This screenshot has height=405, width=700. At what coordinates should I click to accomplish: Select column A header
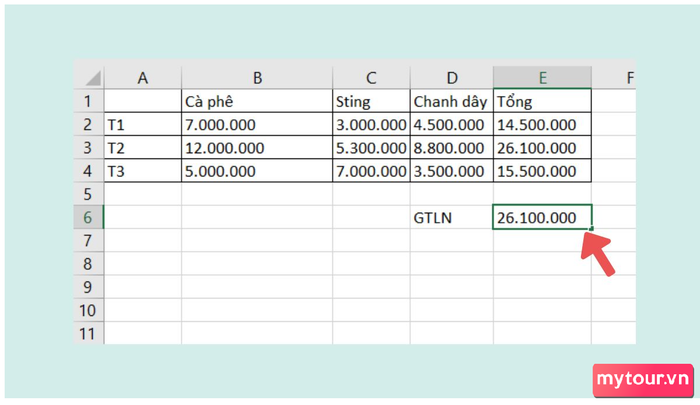143,78
